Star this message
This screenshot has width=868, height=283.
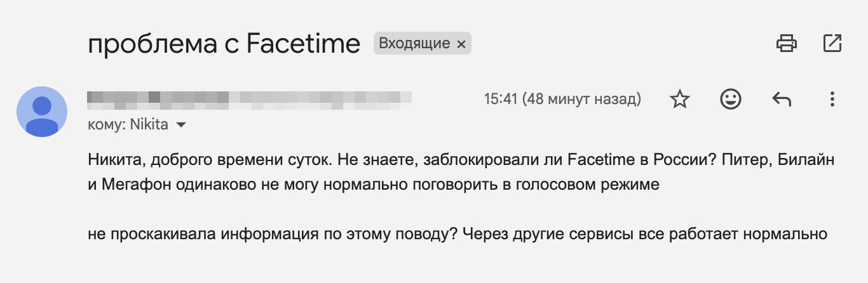click(x=680, y=99)
